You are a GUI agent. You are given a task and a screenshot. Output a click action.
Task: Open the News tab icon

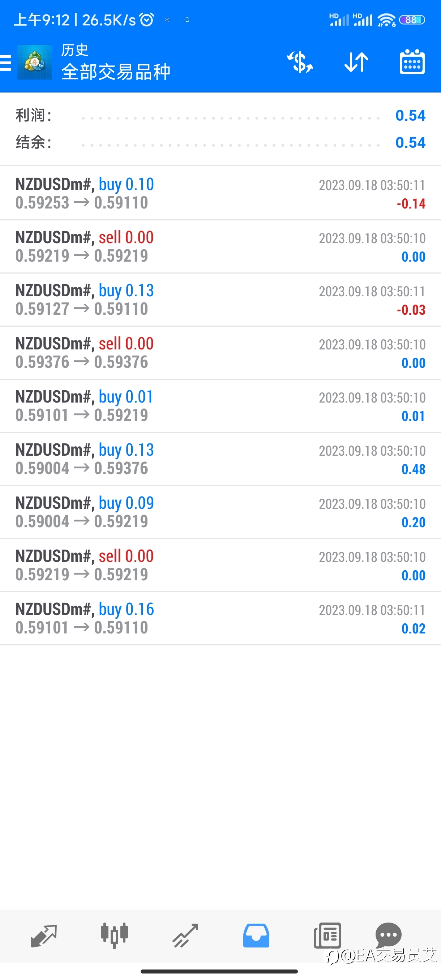point(327,936)
